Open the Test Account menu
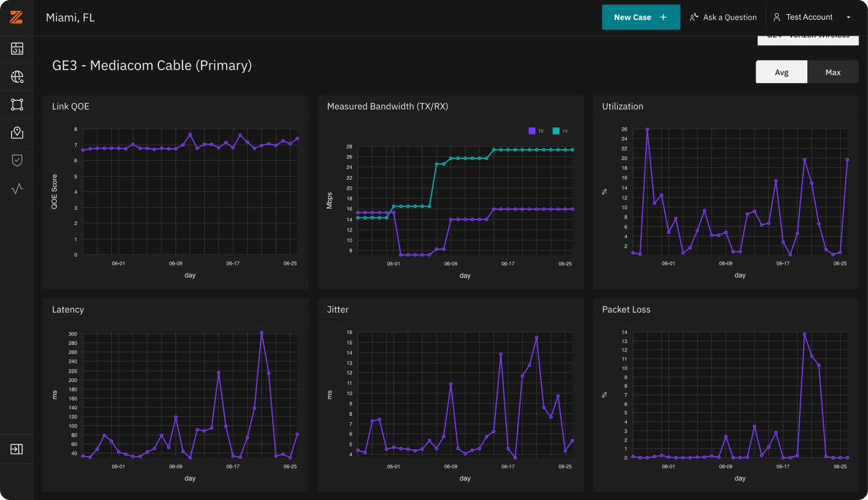Image resolution: width=868 pixels, height=500 pixels. (x=809, y=17)
